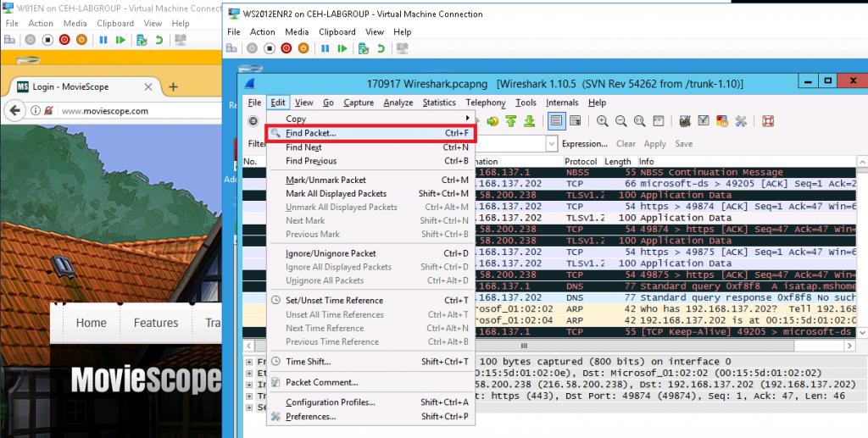Screen dimensions: 868x438
Task: Open Clipboard menu of WS2012ENR2 window
Action: (x=337, y=32)
